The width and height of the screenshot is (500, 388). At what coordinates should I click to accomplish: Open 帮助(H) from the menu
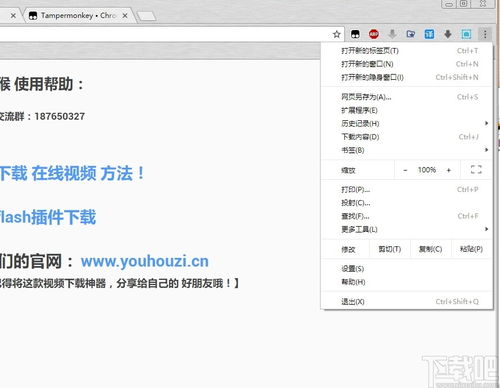[407, 282]
